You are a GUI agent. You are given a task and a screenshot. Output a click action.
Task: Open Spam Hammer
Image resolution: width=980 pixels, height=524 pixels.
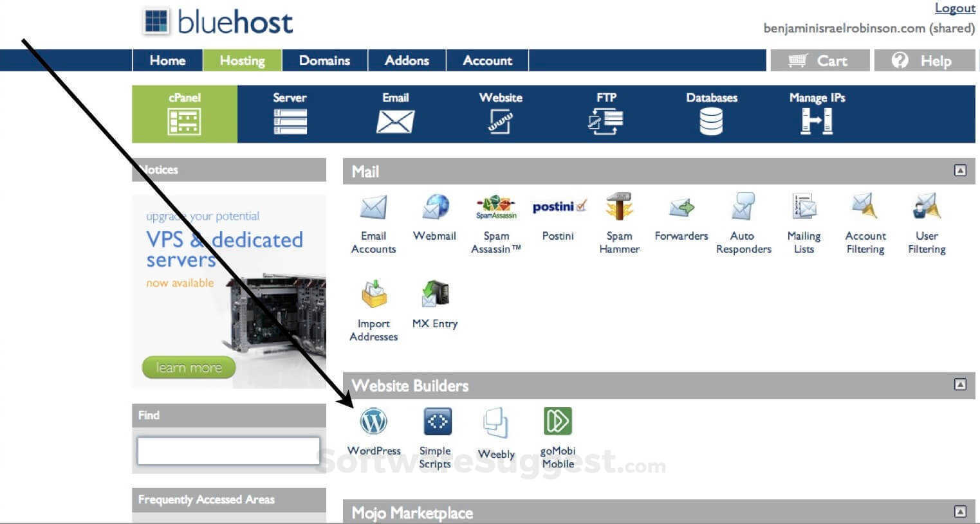click(619, 224)
